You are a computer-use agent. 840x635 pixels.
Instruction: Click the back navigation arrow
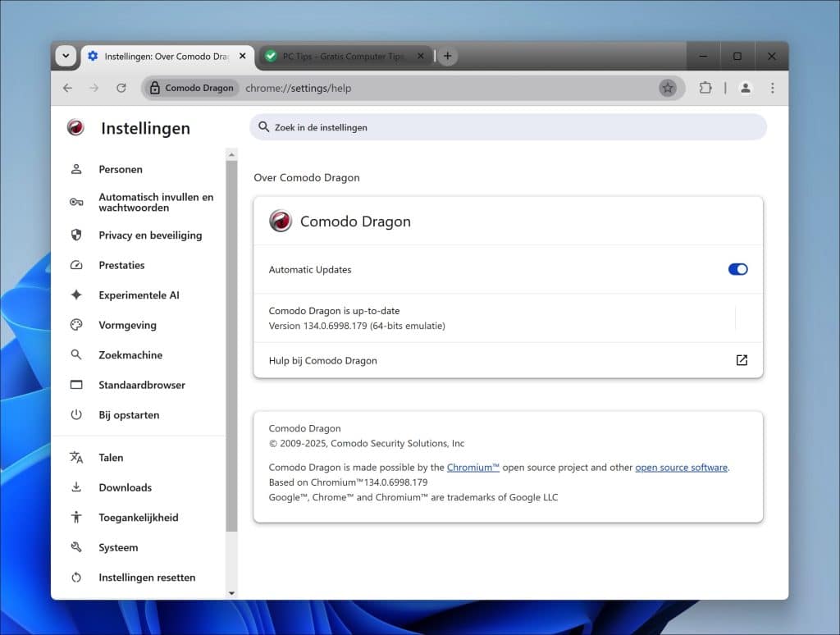(x=67, y=88)
